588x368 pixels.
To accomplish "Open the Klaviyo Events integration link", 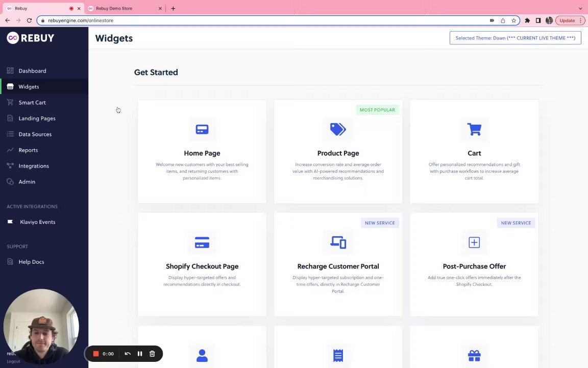I will pos(37,222).
